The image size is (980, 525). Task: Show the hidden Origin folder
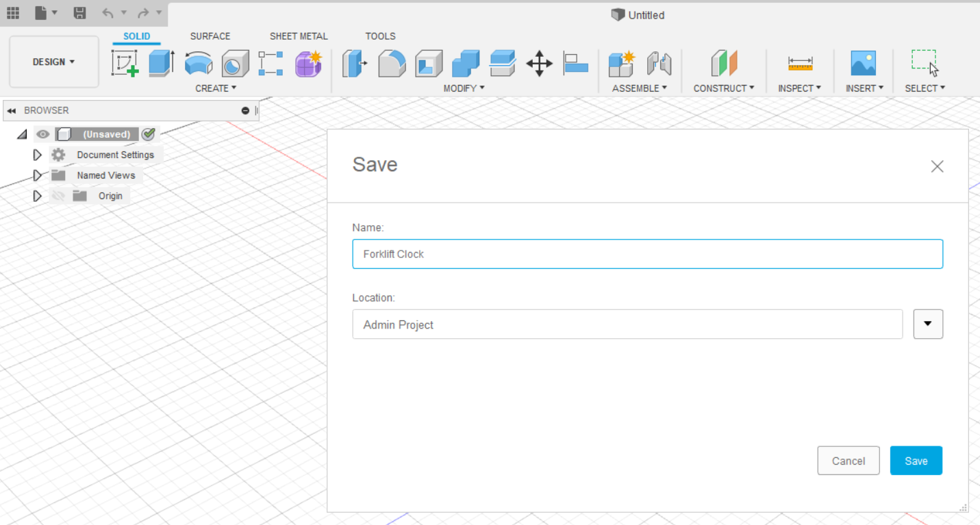coord(58,196)
